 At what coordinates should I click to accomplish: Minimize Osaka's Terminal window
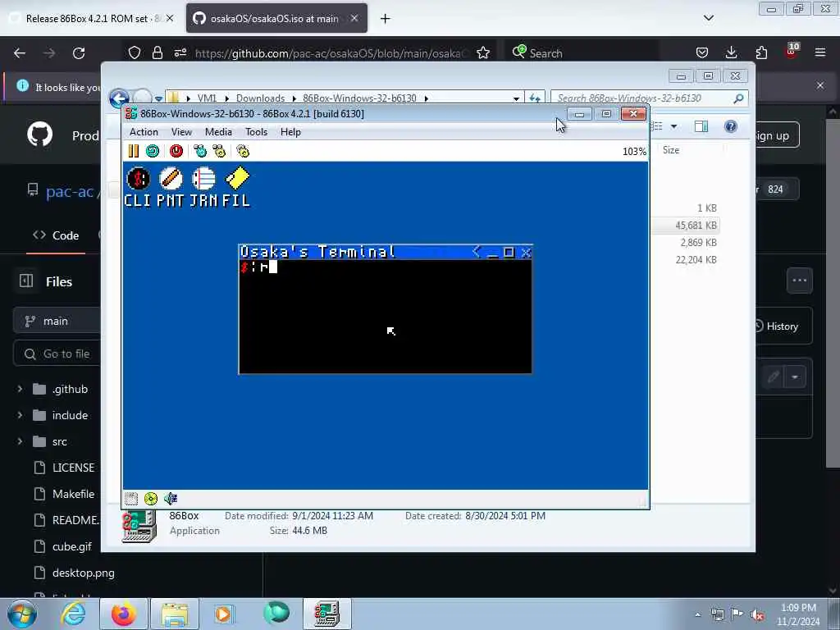coord(493,253)
